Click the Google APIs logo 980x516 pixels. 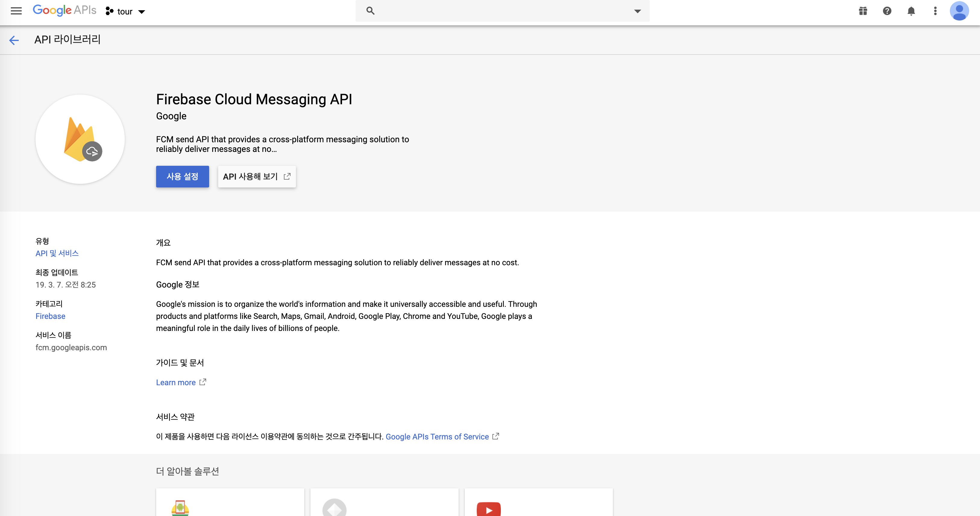[64, 10]
